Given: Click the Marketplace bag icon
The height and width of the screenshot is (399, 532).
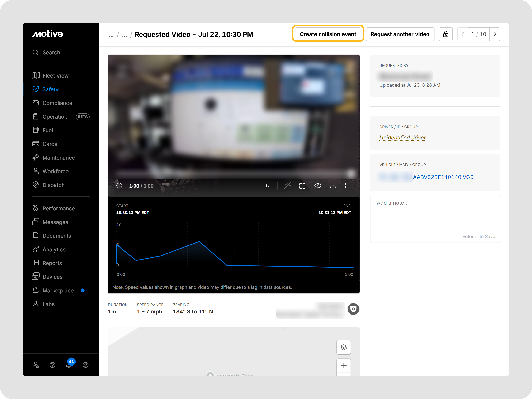Looking at the screenshot, I should 36,290.
